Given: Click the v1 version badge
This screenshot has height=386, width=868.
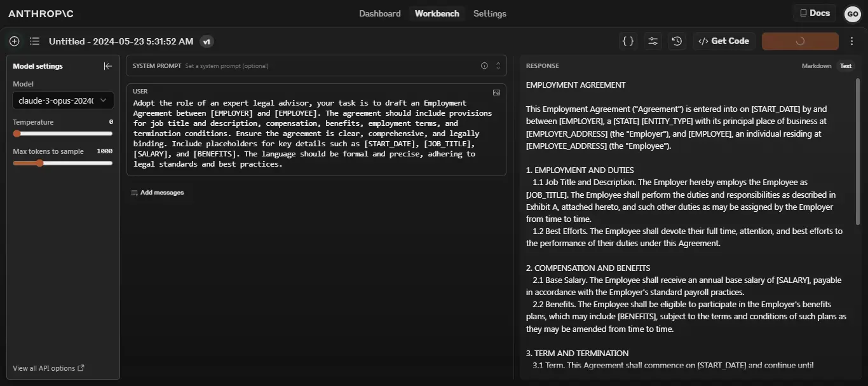Looking at the screenshot, I should tap(207, 41).
